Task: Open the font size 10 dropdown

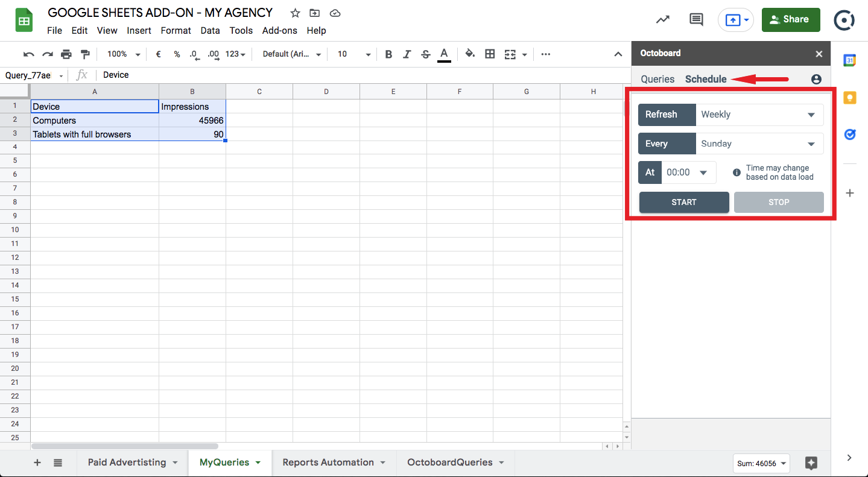Action: tap(353, 54)
